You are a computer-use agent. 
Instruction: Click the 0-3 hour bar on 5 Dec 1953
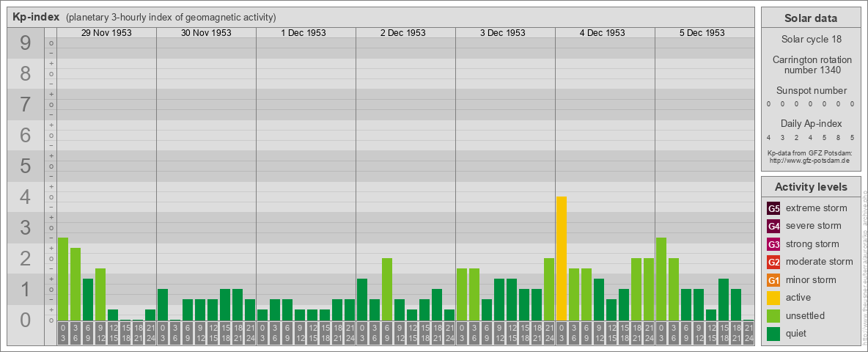click(x=661, y=279)
